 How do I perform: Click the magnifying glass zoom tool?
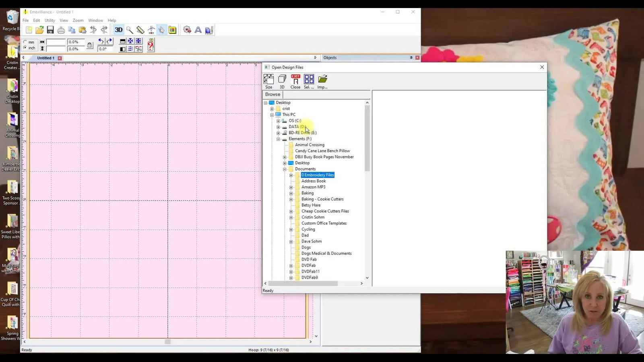(130, 30)
